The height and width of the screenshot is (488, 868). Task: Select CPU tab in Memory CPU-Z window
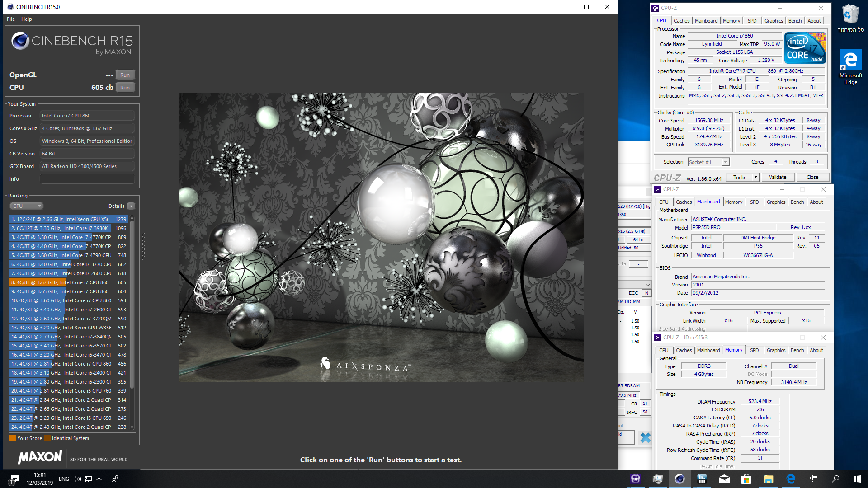pos(664,350)
